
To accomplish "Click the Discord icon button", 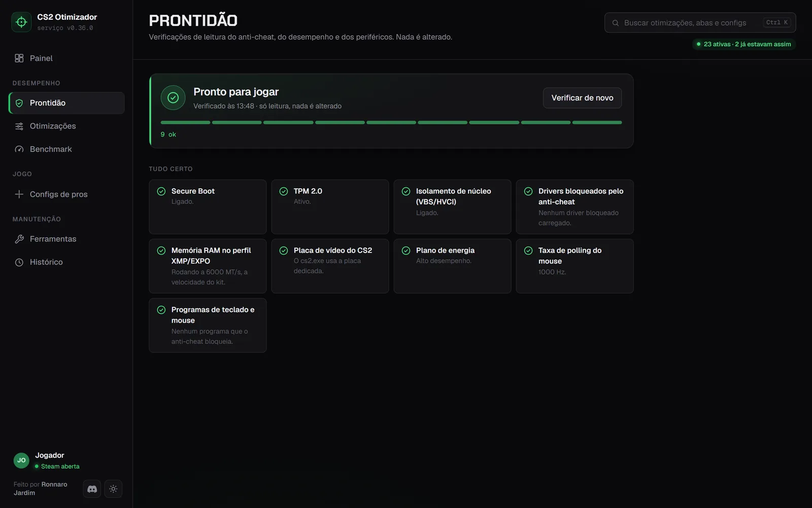I will click(x=92, y=489).
